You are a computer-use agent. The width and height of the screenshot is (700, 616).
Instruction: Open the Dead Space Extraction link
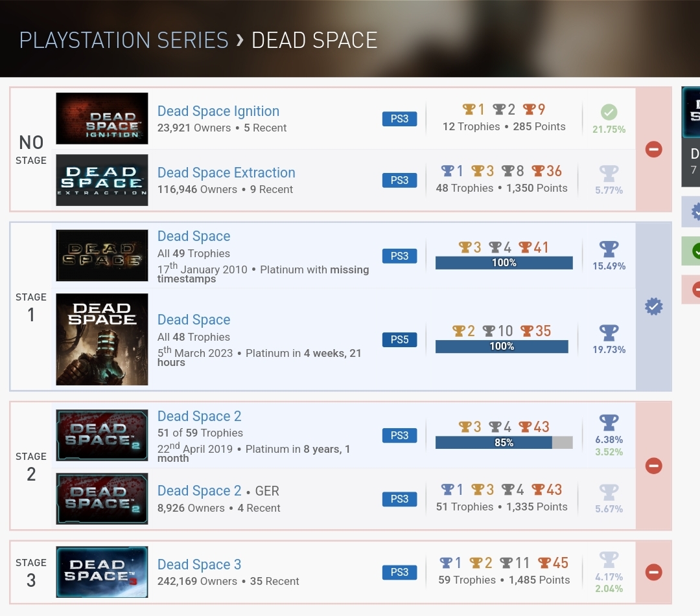(x=226, y=173)
